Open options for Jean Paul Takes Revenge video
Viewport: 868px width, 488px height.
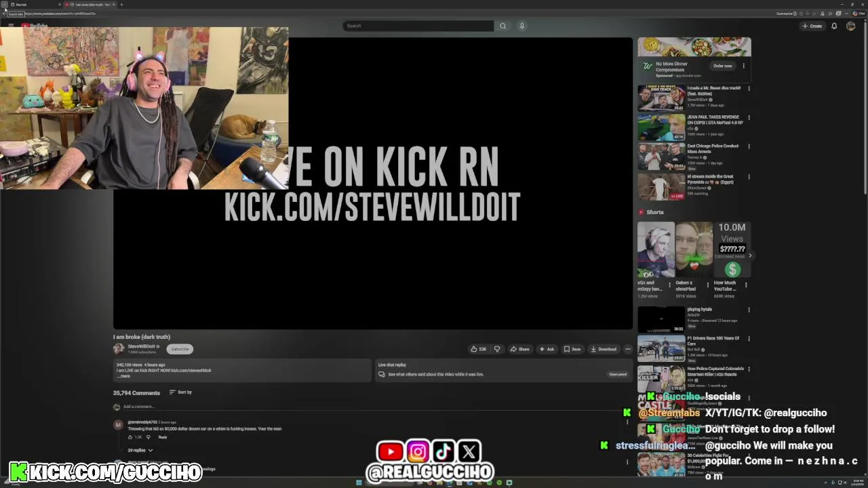(749, 117)
